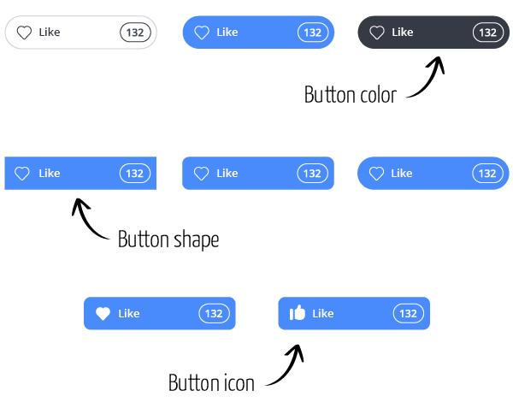Click heart icon in white outlined Like button
Viewport: 513px width, 420px height.
point(24,33)
